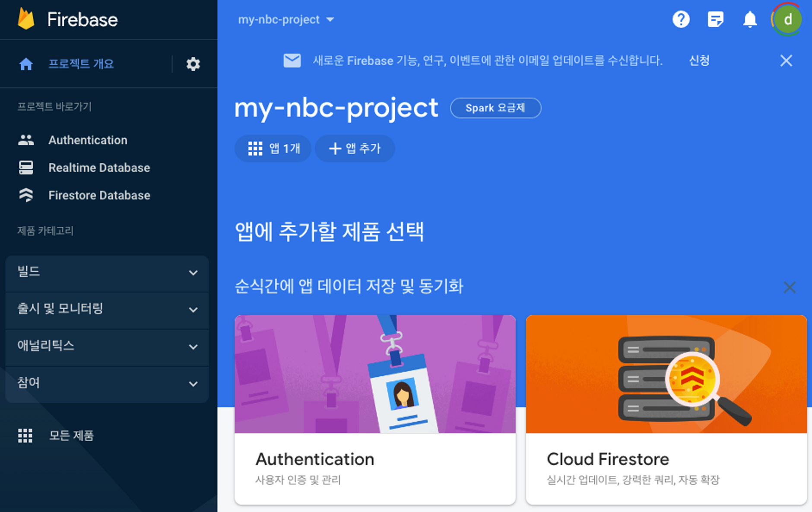The height and width of the screenshot is (512, 812).
Task: Open project settings gear icon
Action: 193,64
